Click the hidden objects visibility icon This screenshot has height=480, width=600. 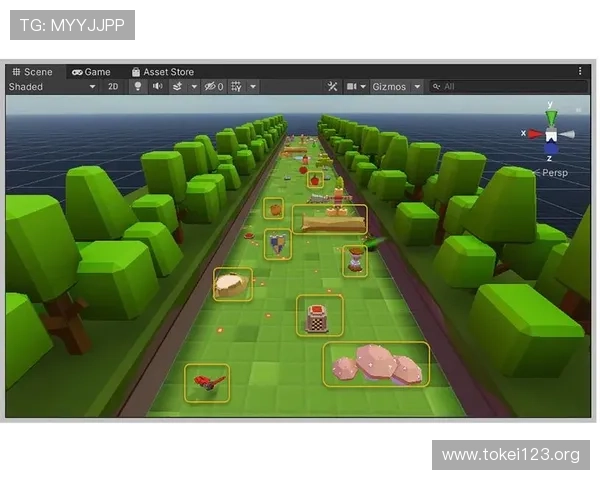point(213,87)
